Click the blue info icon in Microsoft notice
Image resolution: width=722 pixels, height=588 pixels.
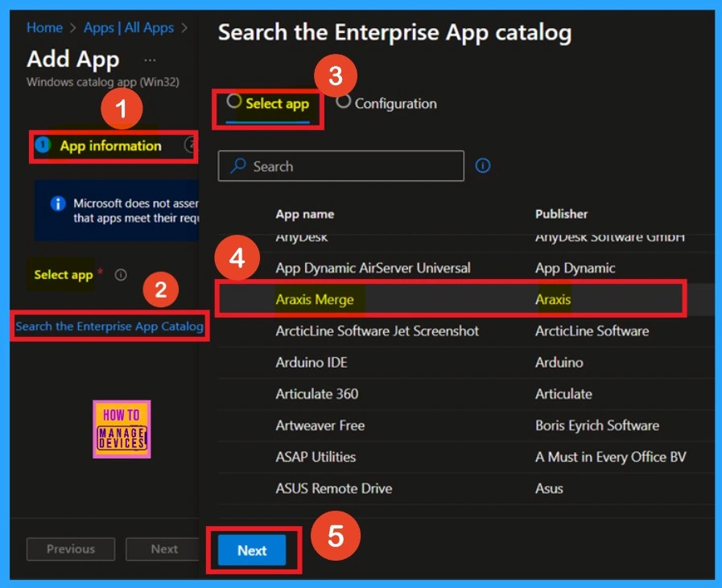tap(58, 203)
